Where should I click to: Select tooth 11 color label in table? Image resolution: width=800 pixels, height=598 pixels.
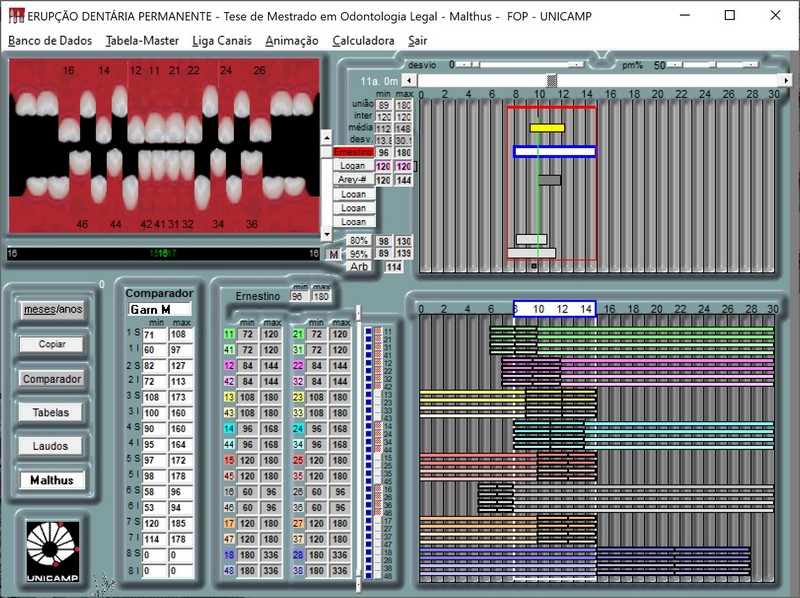pyautogui.click(x=229, y=334)
